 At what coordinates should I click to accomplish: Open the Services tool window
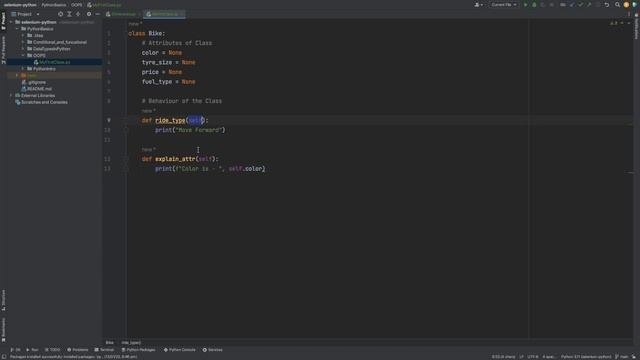pos(212,350)
